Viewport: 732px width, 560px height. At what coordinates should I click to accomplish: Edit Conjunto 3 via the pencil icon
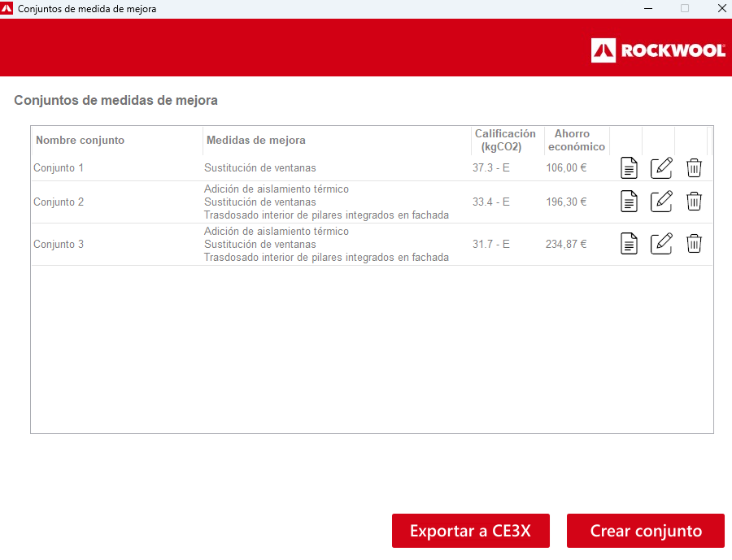(x=661, y=244)
